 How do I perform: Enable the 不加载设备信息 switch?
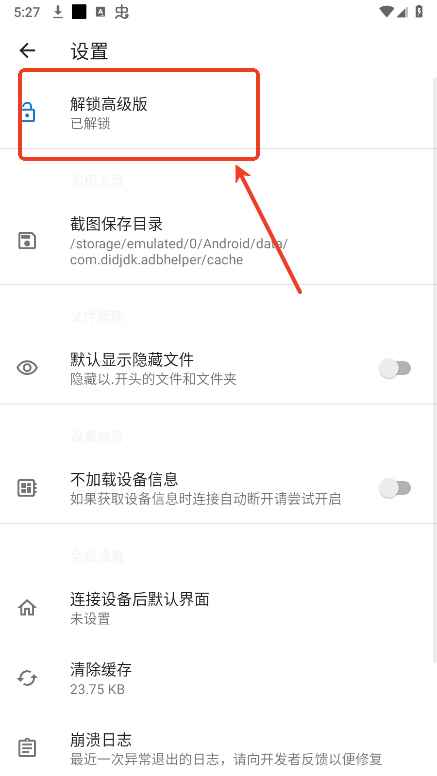[395, 488]
